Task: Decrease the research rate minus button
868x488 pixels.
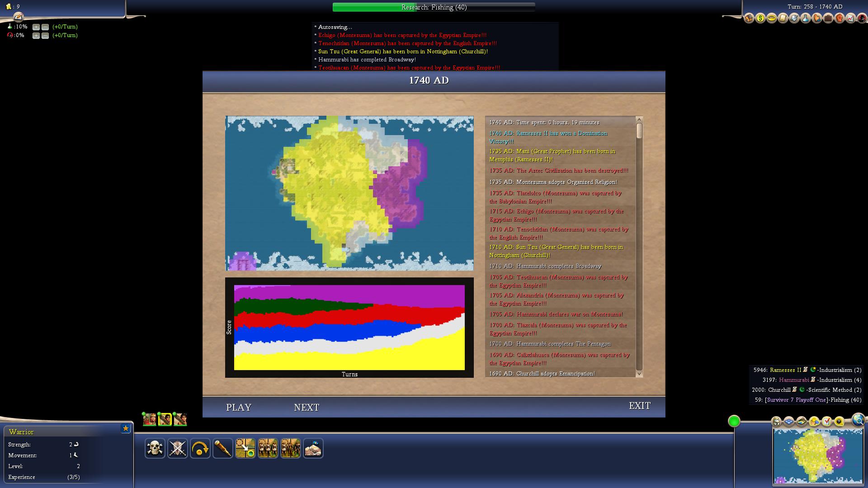Action: coord(45,27)
